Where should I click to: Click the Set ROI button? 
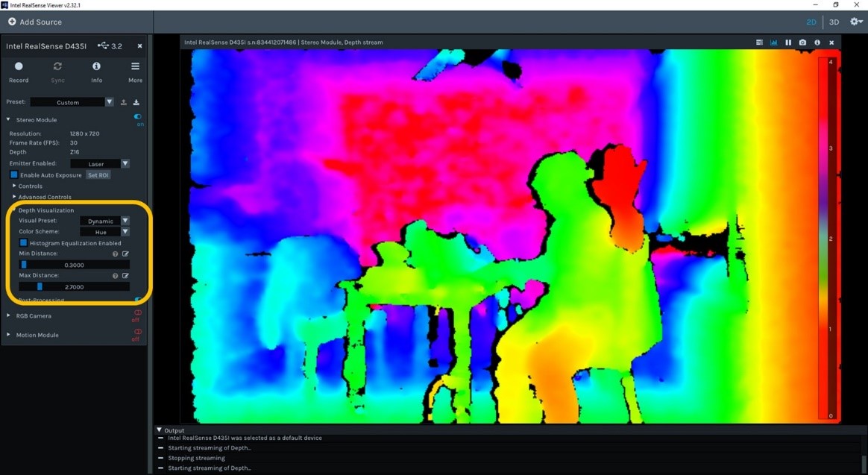pyautogui.click(x=98, y=175)
